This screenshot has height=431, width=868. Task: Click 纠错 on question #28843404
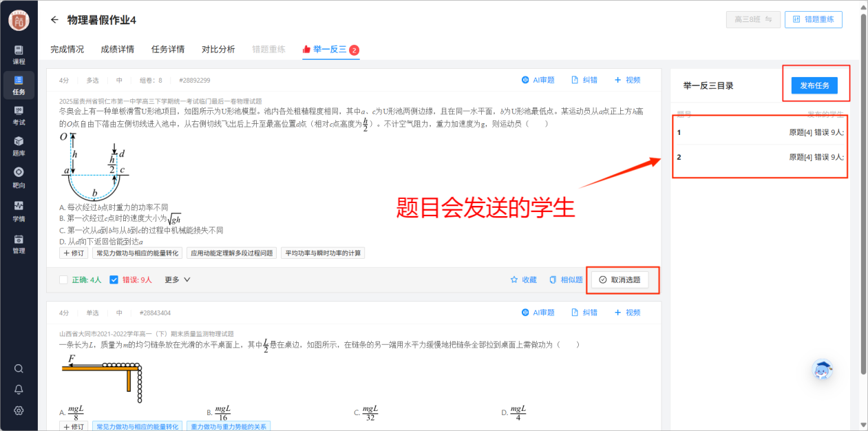point(584,313)
